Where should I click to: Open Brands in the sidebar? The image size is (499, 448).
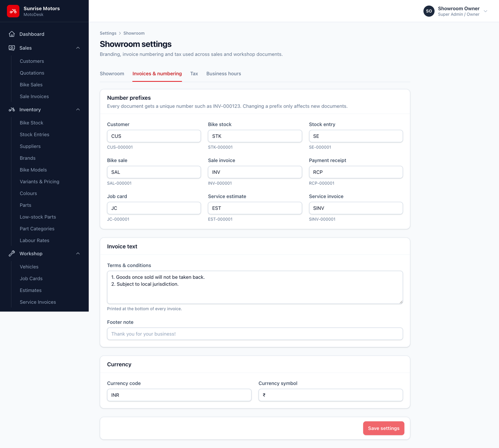[28, 158]
